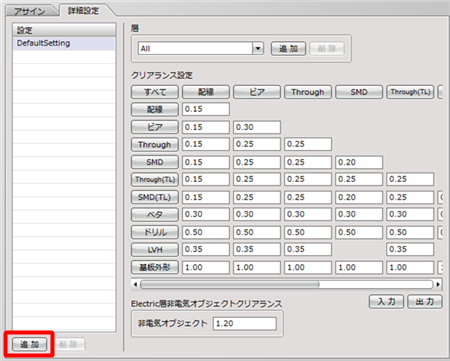
Task: Edit 基板外形 row 配線 column field 1.00
Action: click(x=206, y=267)
